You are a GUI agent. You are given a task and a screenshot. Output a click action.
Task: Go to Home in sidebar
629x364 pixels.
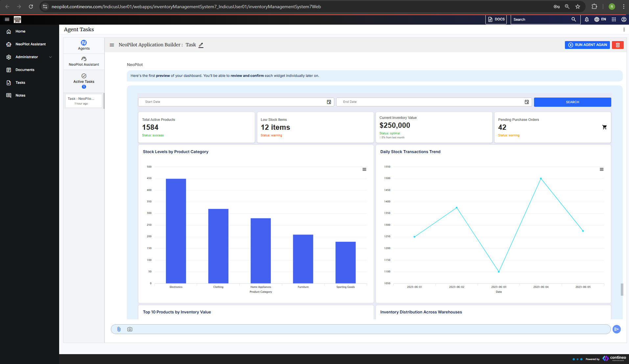coord(20,32)
